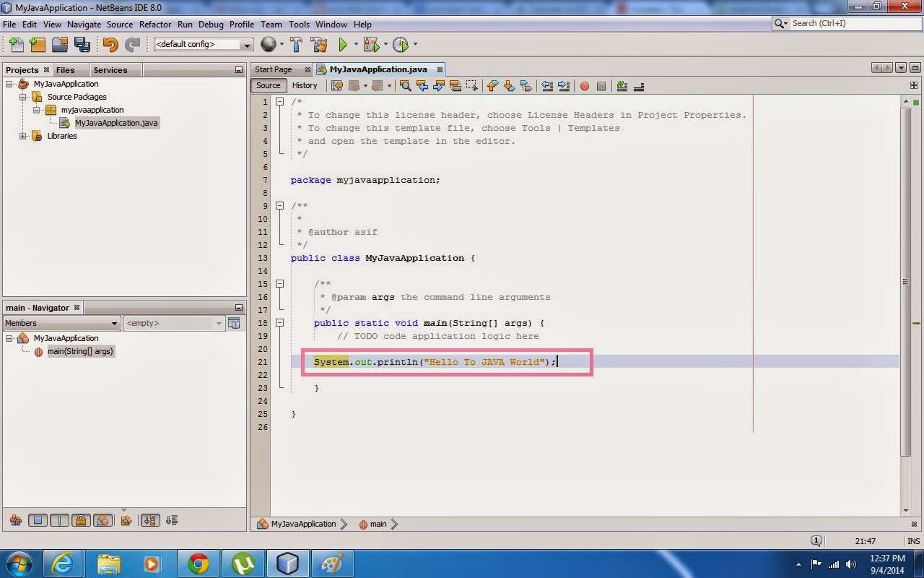Click the New Project toolbar icon
Image resolution: width=924 pixels, height=578 pixels.
[x=38, y=45]
